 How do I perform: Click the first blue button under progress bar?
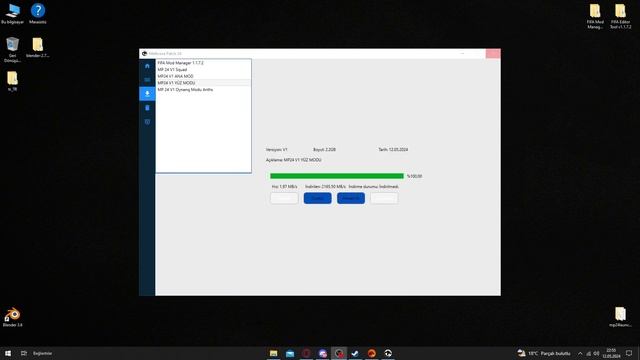pos(318,198)
